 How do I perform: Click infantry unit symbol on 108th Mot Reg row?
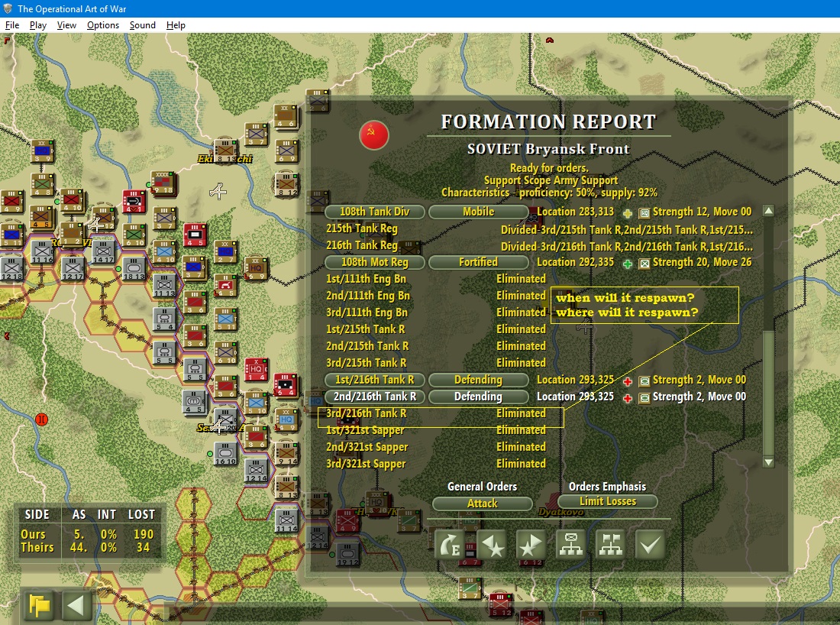click(x=645, y=264)
